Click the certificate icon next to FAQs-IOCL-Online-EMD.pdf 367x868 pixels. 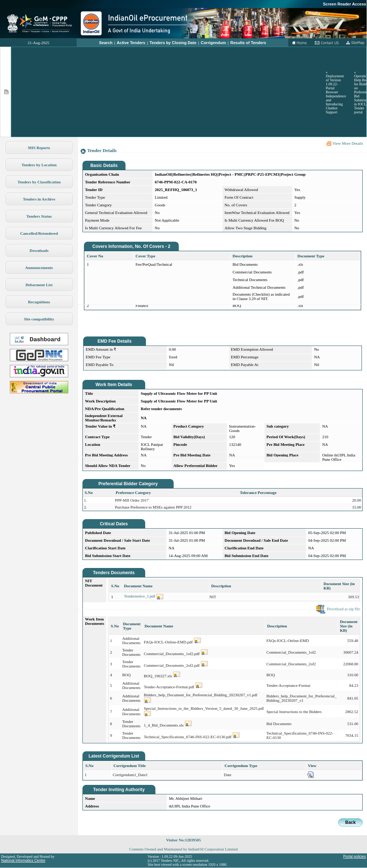197,641
